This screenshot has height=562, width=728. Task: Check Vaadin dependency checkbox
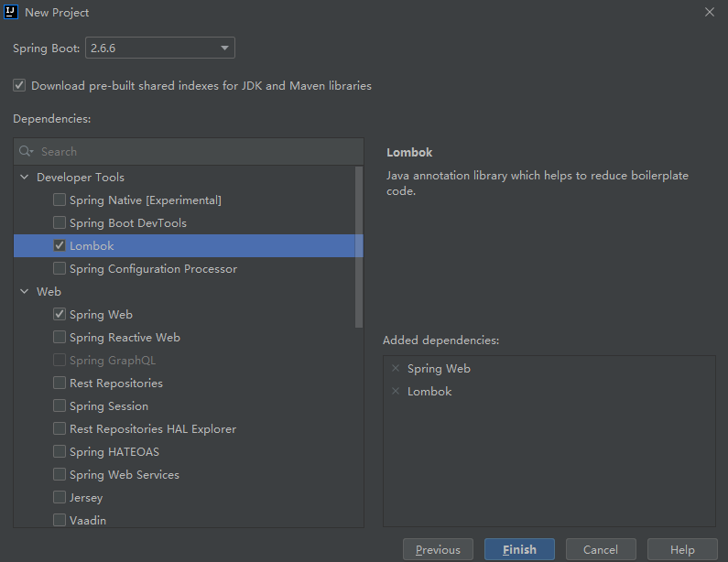pyautogui.click(x=60, y=520)
